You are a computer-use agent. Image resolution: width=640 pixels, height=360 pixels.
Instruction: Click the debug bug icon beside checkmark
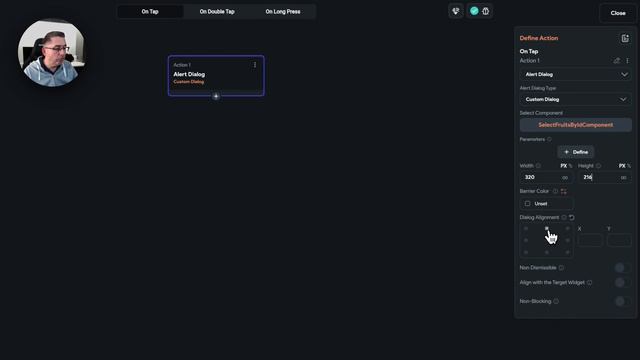485,11
